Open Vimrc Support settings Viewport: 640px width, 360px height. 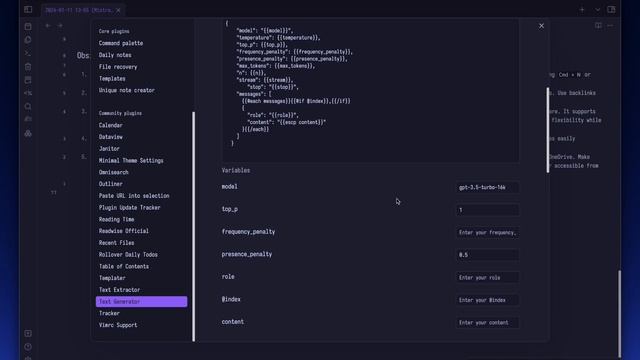tap(118, 325)
